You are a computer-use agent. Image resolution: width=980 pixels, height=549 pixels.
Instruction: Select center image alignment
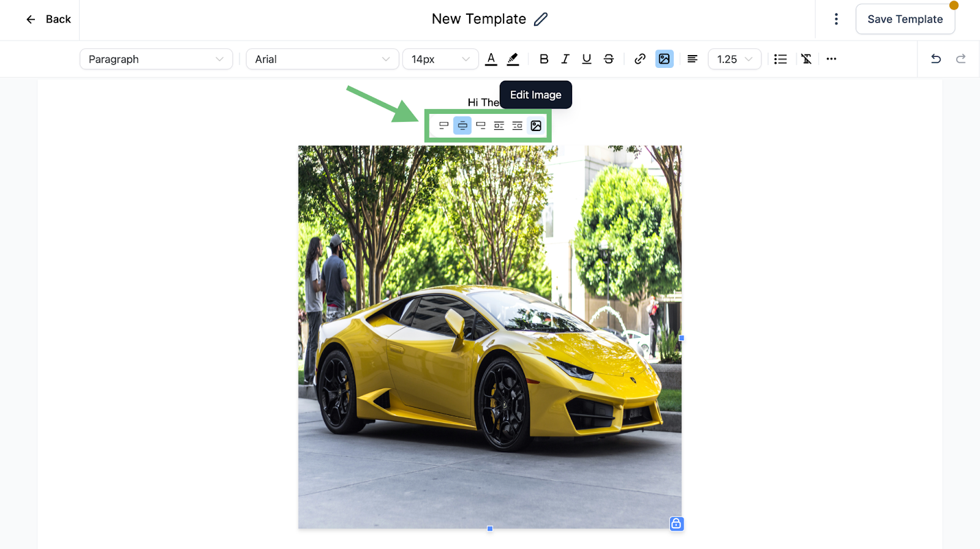coord(462,125)
